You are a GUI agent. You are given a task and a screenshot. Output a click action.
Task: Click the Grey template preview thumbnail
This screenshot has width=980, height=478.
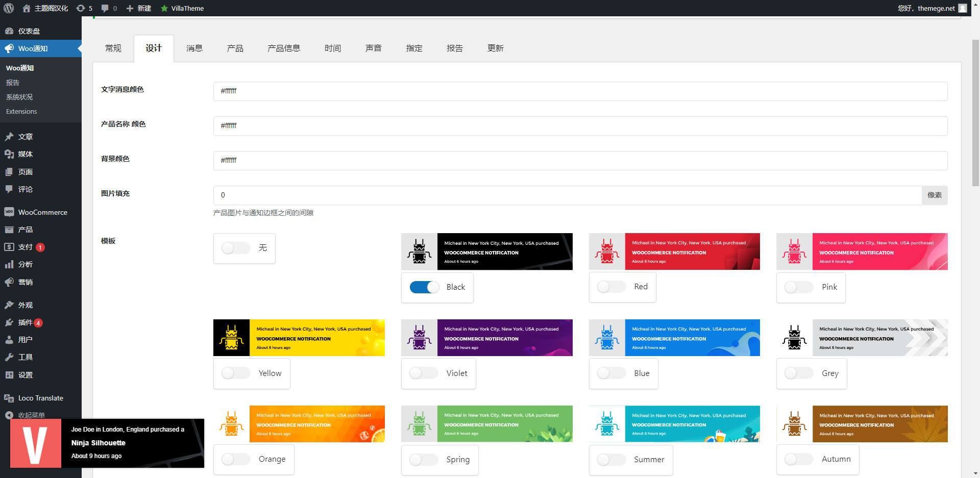click(862, 338)
